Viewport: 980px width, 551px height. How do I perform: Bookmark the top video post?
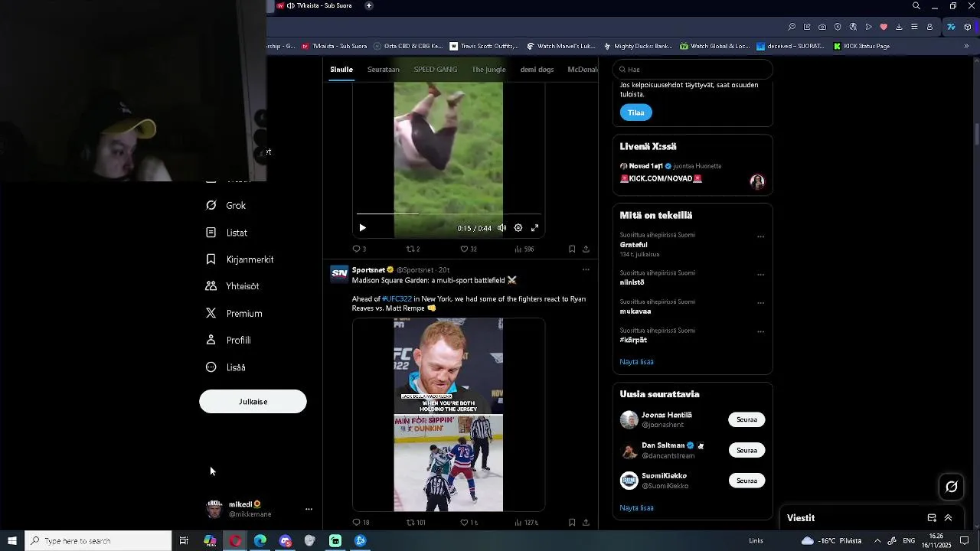tap(572, 249)
